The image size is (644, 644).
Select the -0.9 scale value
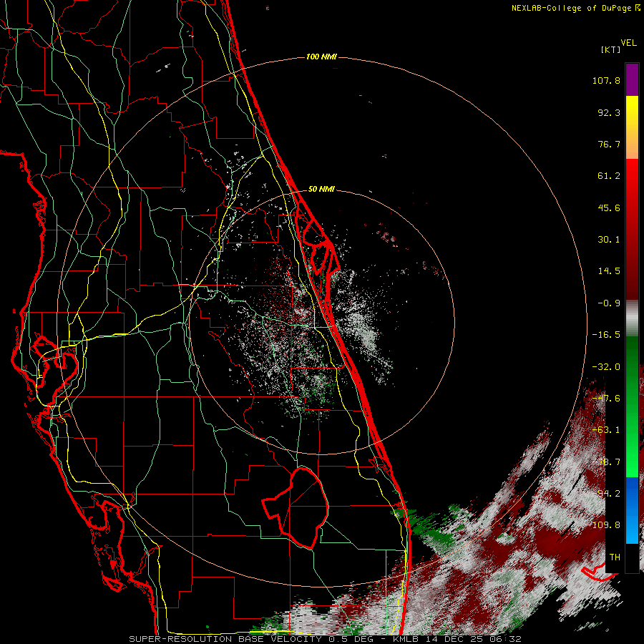click(609, 303)
